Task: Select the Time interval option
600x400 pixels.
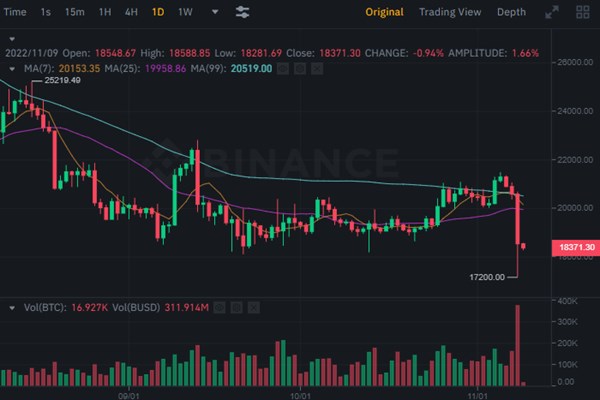Action: click(x=15, y=12)
